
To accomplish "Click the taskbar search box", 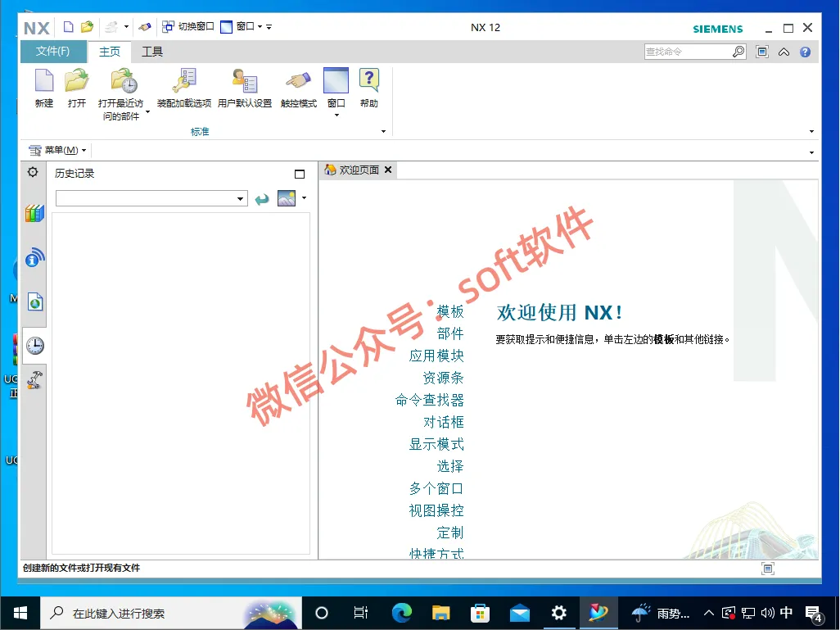I will [171, 613].
